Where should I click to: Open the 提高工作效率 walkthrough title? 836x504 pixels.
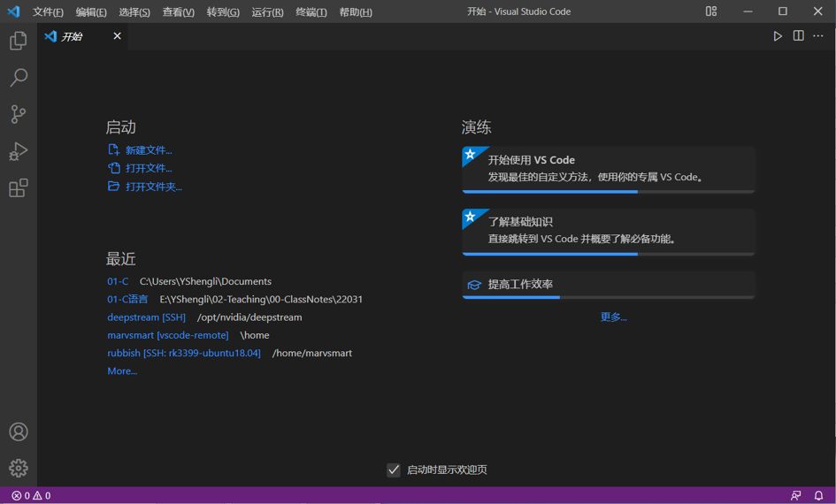tap(520, 285)
